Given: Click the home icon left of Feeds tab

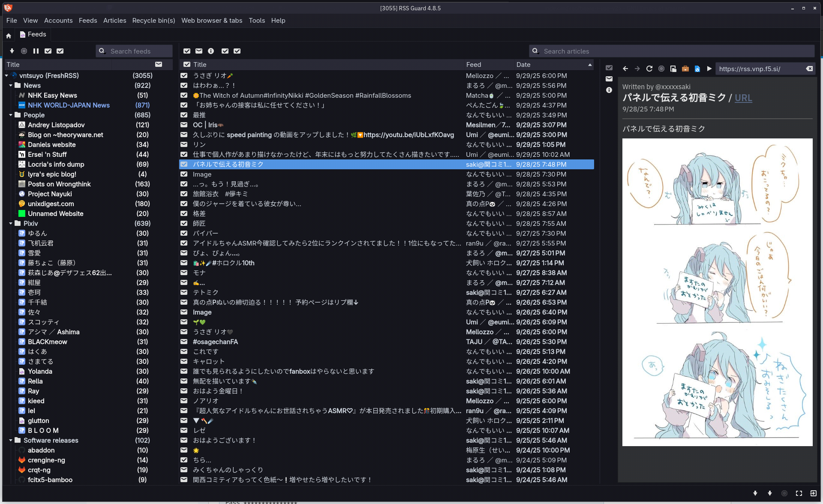Looking at the screenshot, I should [x=9, y=36].
